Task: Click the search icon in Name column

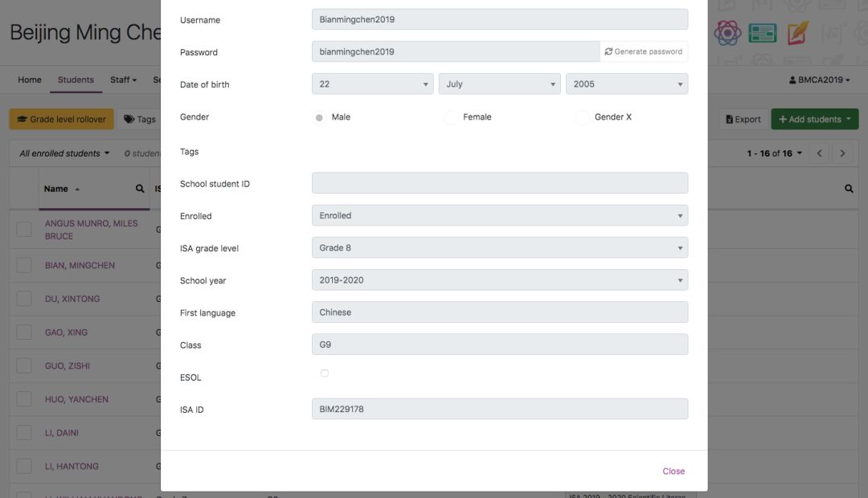Action: (x=140, y=189)
